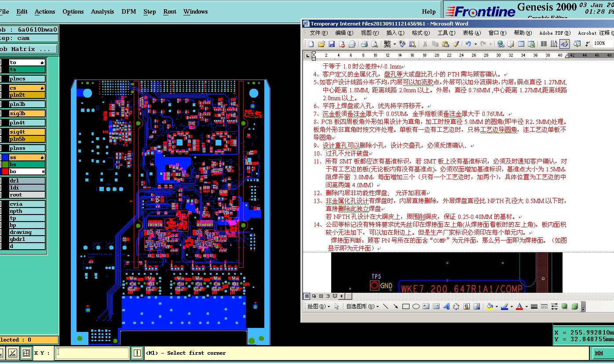This screenshot has height=364, width=614.
Task: Open the Help menu in Genesis
Action: tap(428, 11)
